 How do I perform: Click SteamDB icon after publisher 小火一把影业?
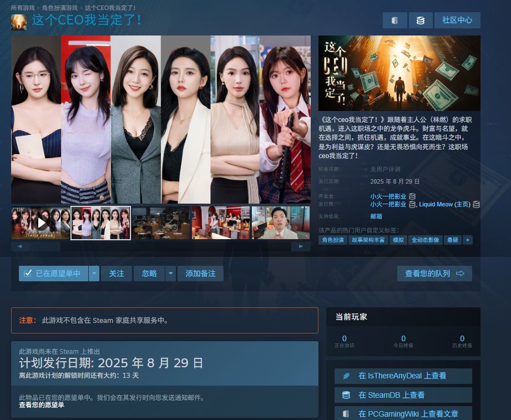(x=412, y=204)
